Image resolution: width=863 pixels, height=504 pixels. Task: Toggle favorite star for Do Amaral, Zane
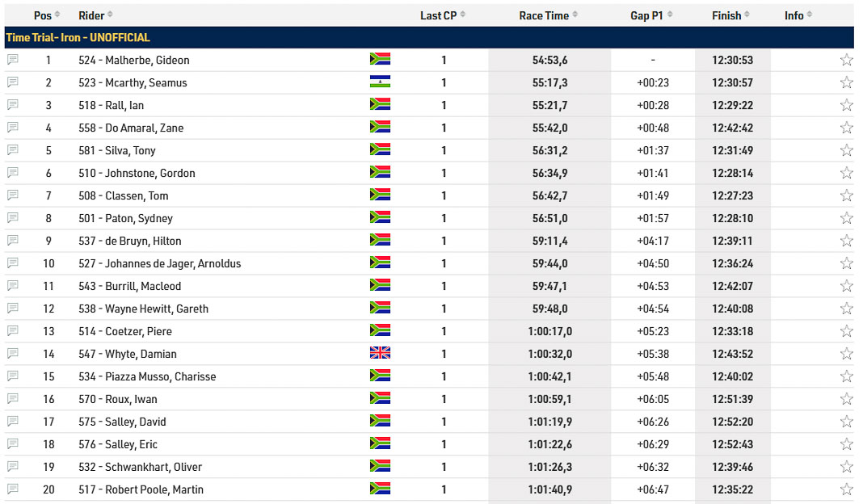pos(846,128)
